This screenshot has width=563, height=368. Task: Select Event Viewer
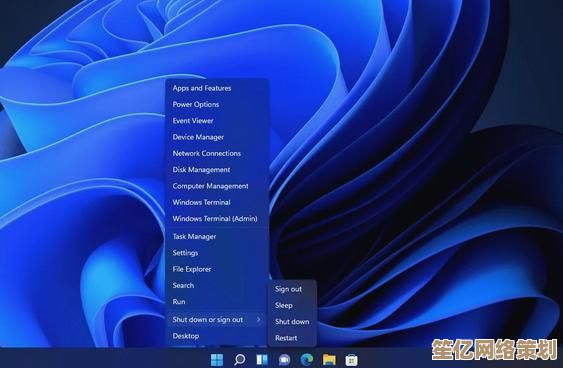point(217,121)
